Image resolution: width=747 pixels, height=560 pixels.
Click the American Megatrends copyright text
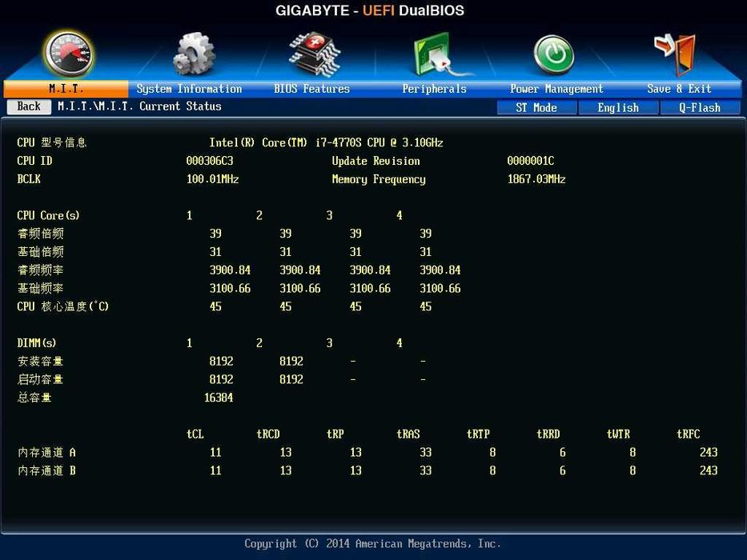pos(372,544)
